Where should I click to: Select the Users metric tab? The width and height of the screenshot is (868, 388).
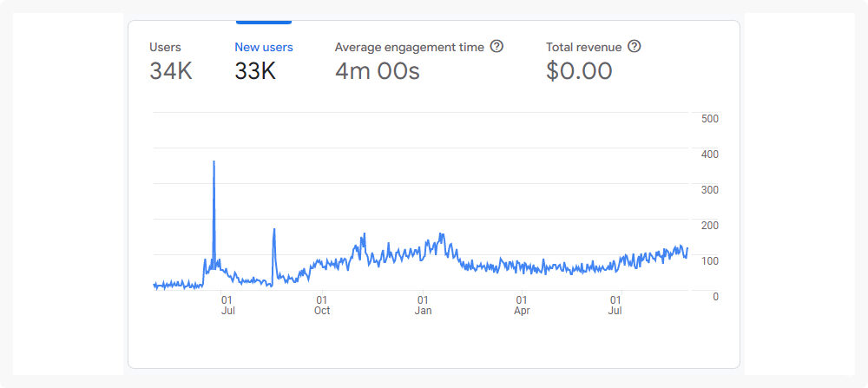click(165, 47)
